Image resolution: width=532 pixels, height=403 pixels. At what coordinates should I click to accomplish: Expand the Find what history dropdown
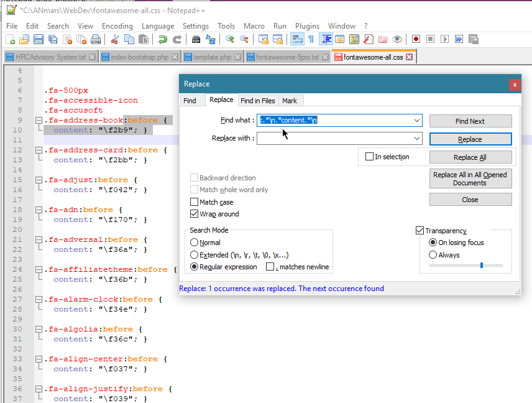pos(416,120)
